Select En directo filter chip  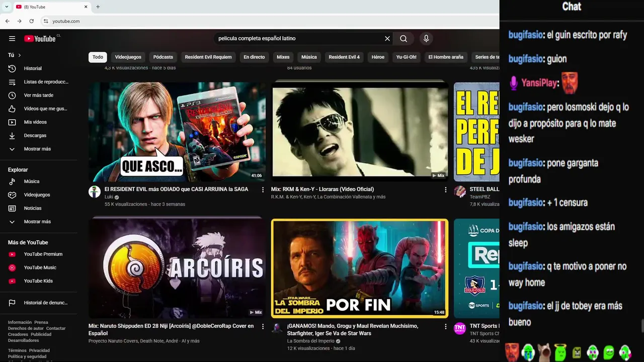tap(254, 57)
